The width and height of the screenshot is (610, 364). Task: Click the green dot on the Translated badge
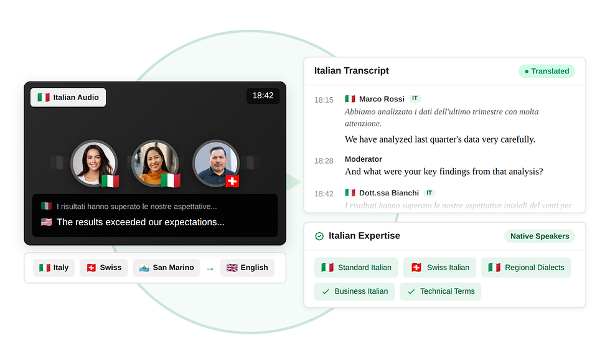[x=527, y=71]
